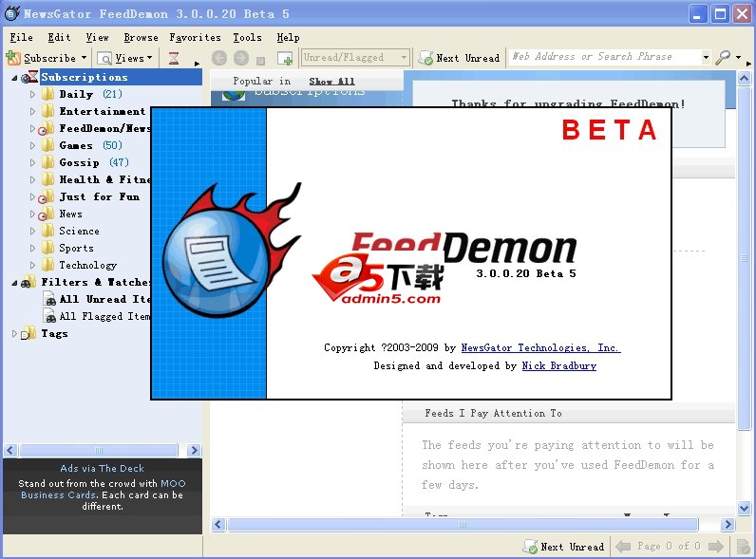Viewport: 756px width, 559px height.
Task: Click the Back navigation arrow
Action: point(219,58)
